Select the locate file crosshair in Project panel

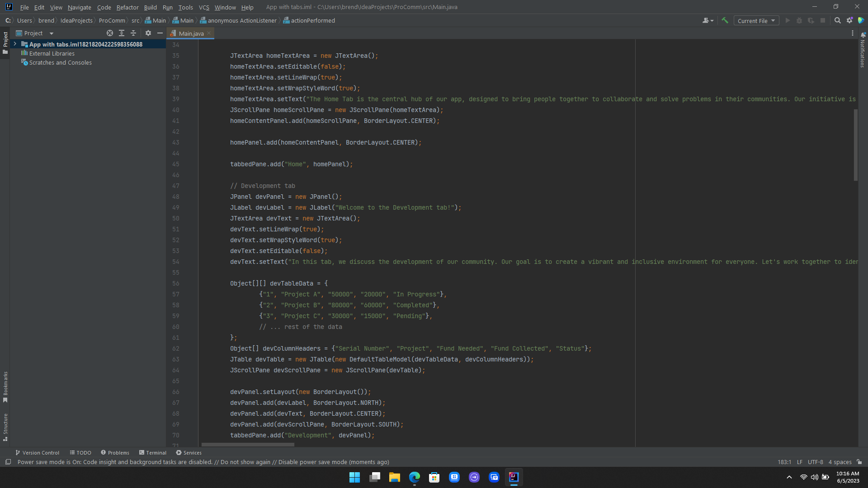(109, 33)
